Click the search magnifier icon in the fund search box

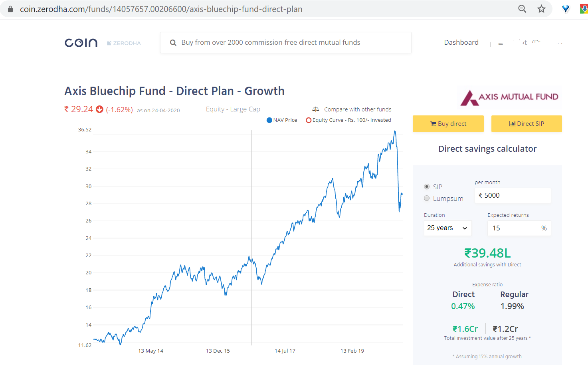173,43
